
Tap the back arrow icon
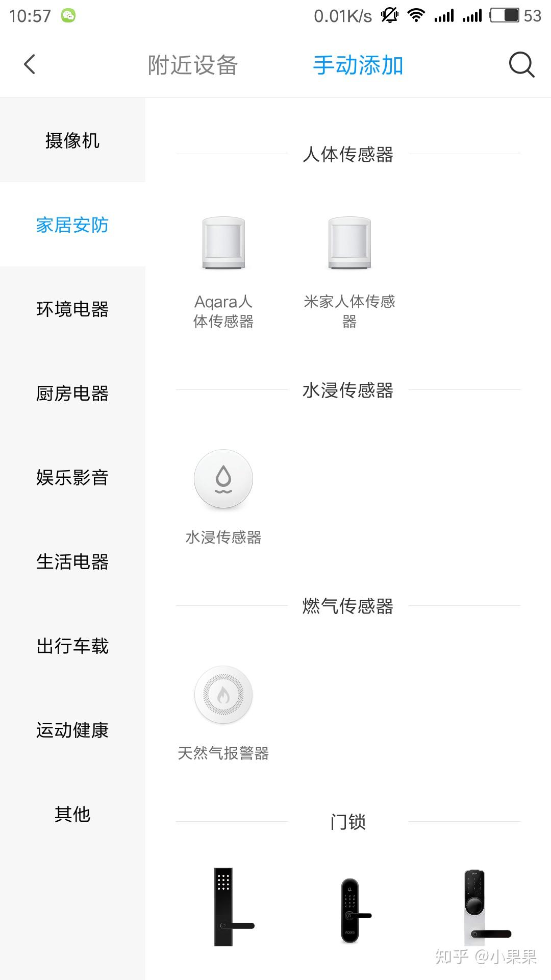click(30, 65)
